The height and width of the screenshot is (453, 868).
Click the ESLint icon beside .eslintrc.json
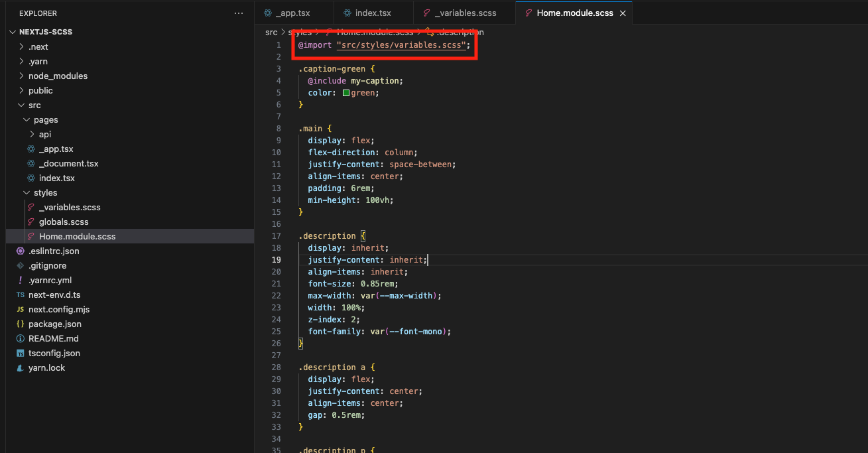pyautogui.click(x=20, y=251)
